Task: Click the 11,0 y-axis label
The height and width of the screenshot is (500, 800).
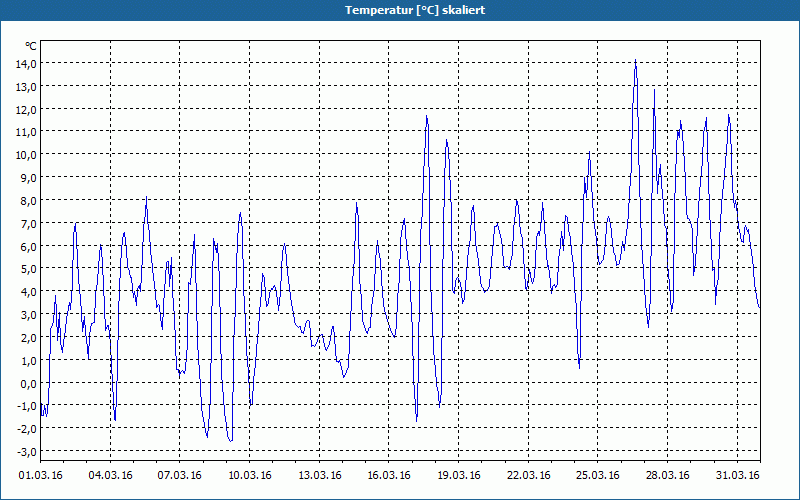Action: 27,132
